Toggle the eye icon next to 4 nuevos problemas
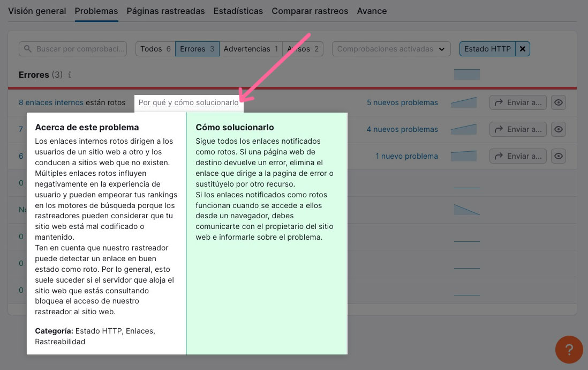This screenshot has width=588, height=370. click(558, 129)
